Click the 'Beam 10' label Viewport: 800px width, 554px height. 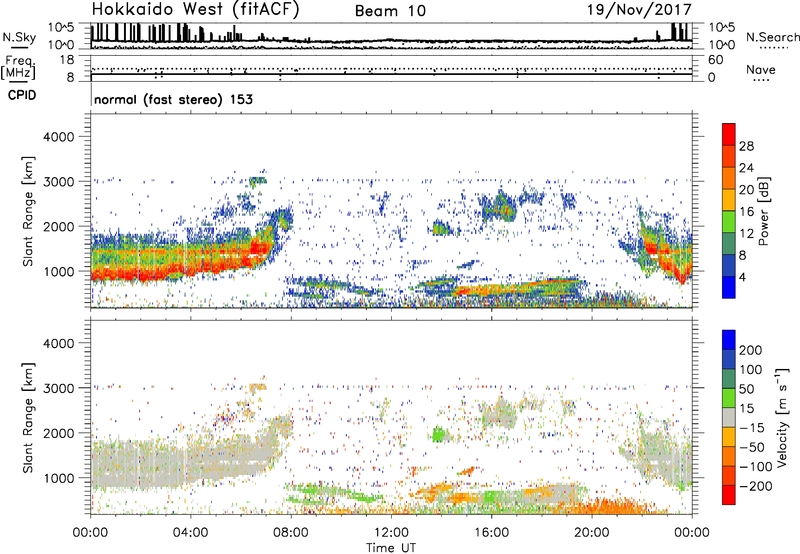coord(390,11)
